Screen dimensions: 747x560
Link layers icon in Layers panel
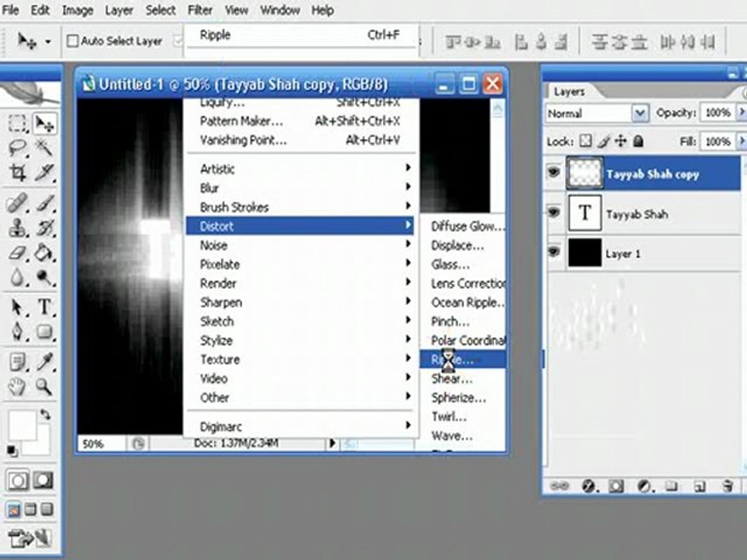(559, 485)
